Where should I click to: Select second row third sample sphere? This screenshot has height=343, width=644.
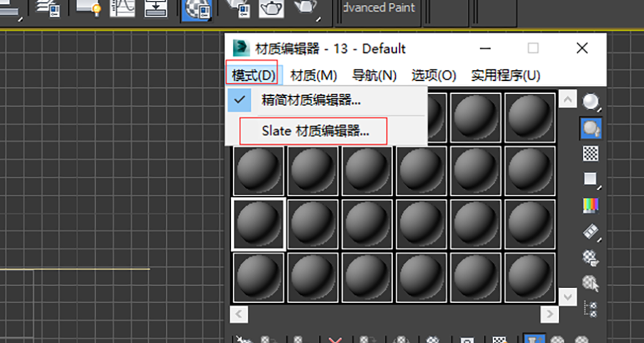click(367, 171)
